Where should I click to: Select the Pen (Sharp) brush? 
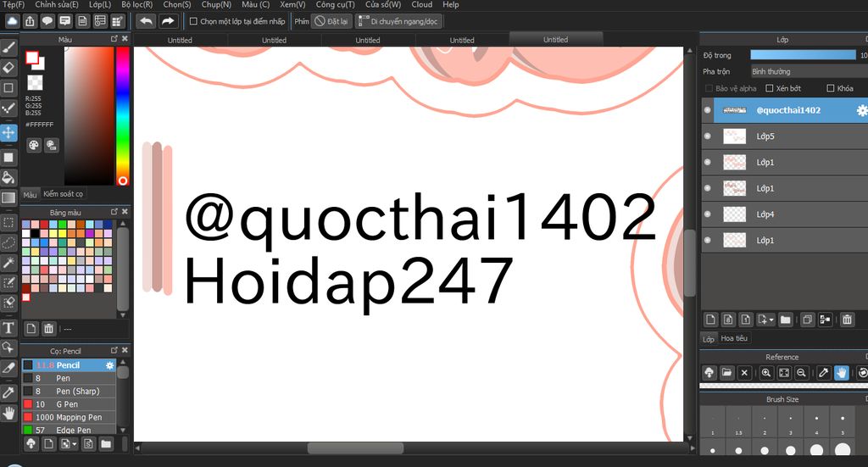pos(69,392)
